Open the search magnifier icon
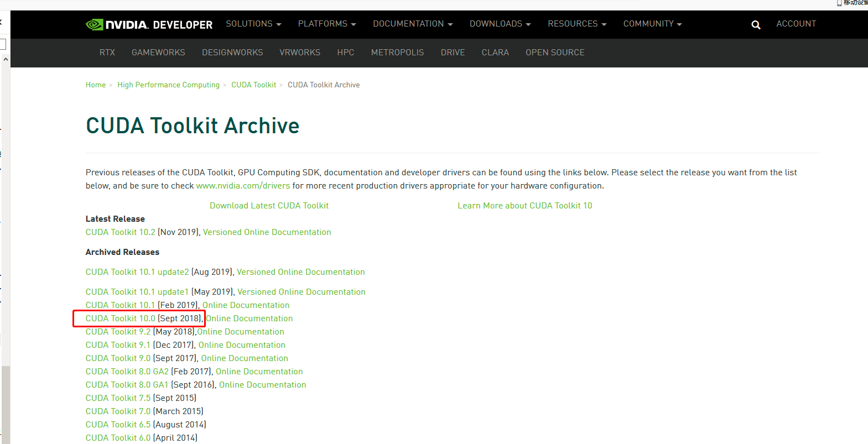This screenshot has width=868, height=444. click(x=756, y=25)
